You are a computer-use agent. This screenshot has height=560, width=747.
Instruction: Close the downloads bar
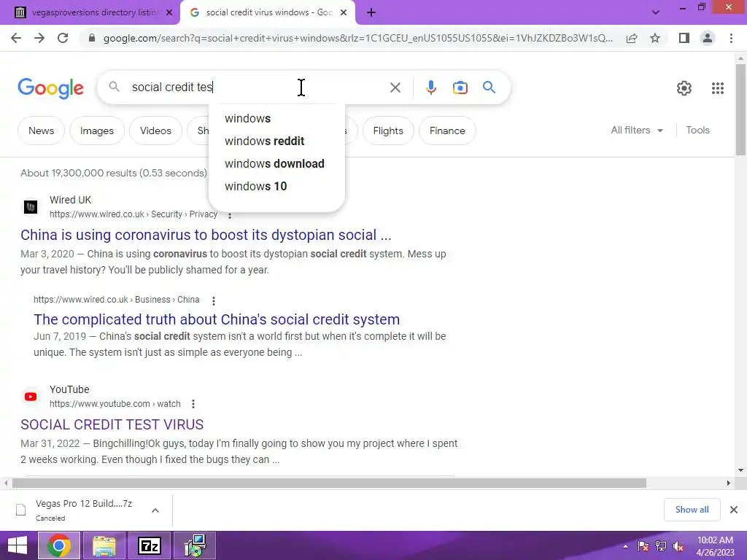[x=734, y=510]
